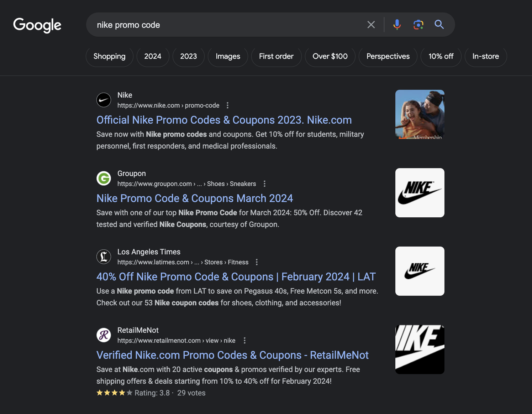The image size is (532, 414).
Task: Click the Nike swoosh favicon
Action: [104, 100]
